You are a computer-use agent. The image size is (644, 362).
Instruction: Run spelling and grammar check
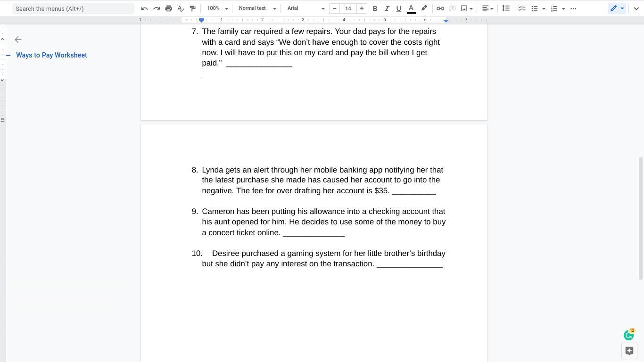coord(181,8)
